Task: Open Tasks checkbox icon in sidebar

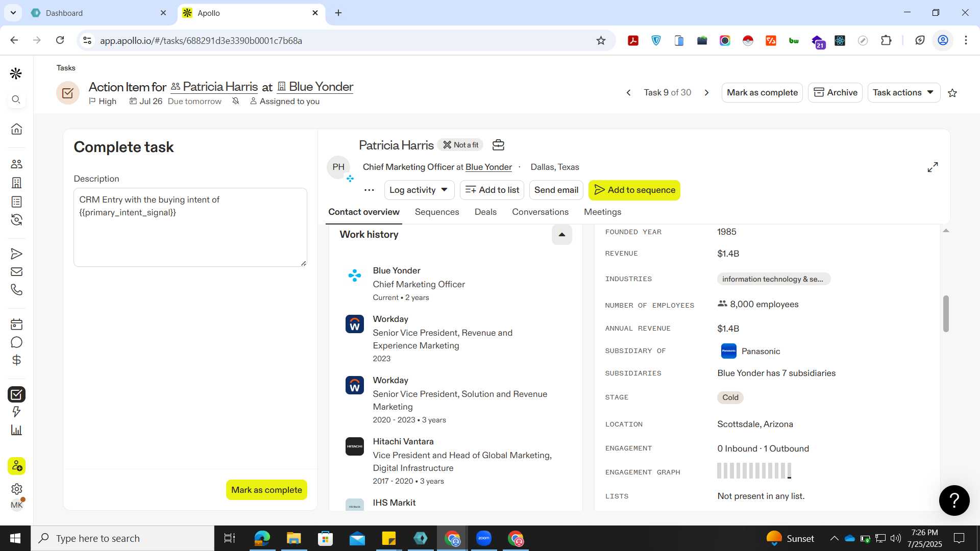Action: 16,394
